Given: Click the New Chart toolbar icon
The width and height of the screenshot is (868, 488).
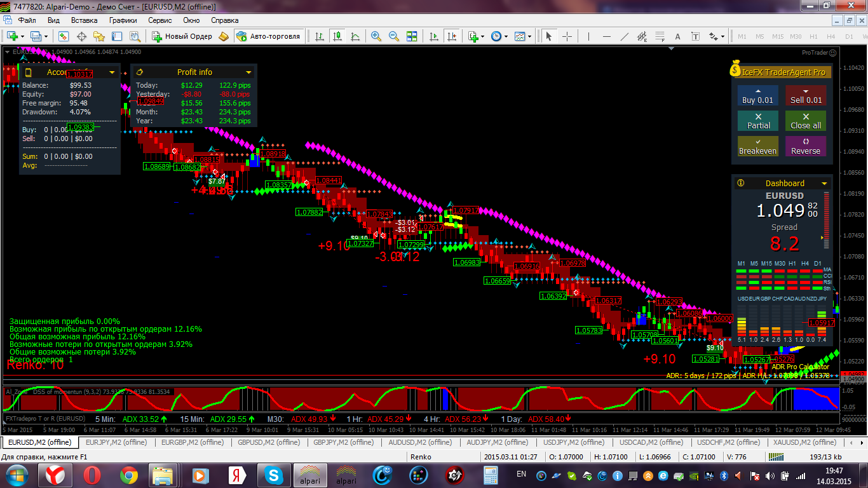Looking at the screenshot, I should pyautogui.click(x=13, y=36).
